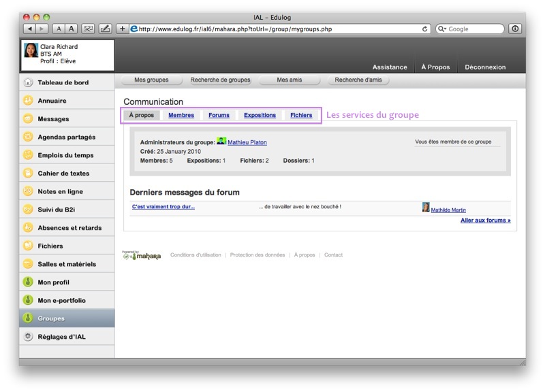The image size is (545, 392).
Task: Open the group's Fichiers tab
Action: pos(301,116)
